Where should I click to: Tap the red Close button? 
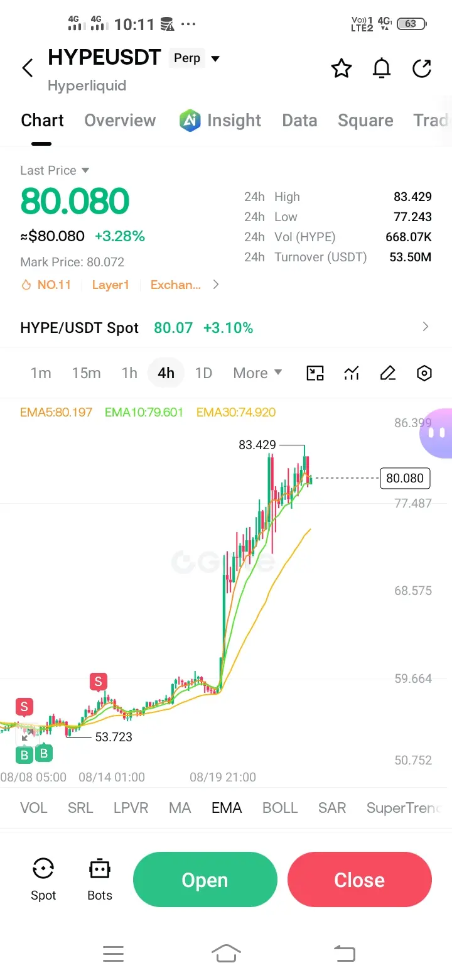[x=360, y=879]
